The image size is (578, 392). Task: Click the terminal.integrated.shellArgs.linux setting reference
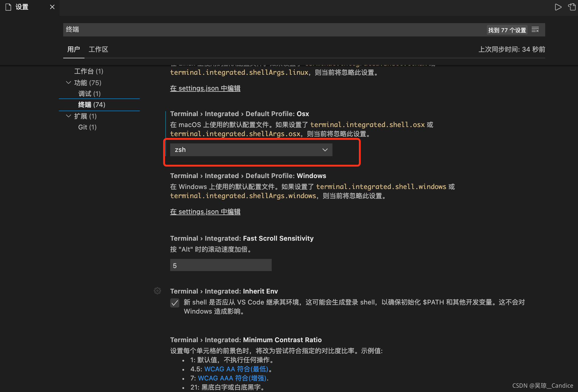click(239, 73)
